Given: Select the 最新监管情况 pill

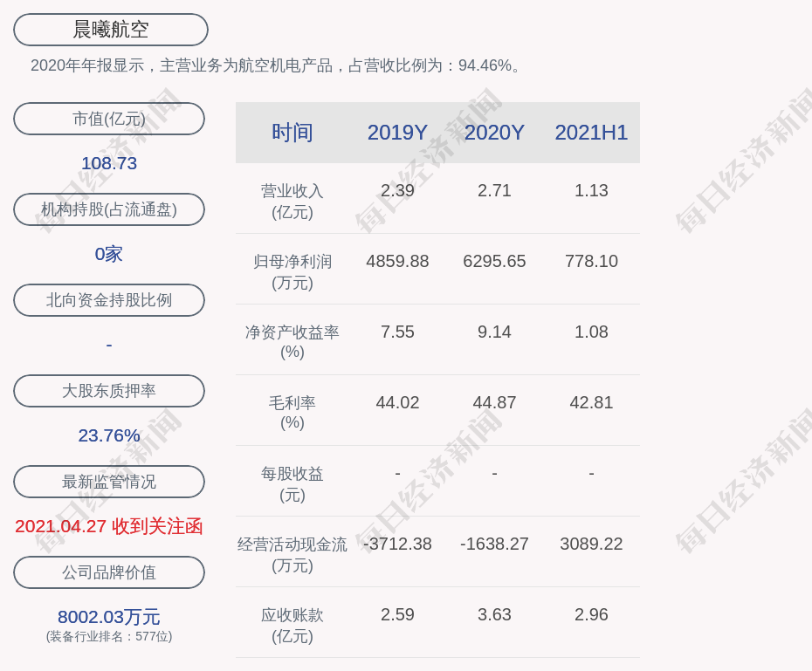Looking at the screenshot, I should click(109, 482).
